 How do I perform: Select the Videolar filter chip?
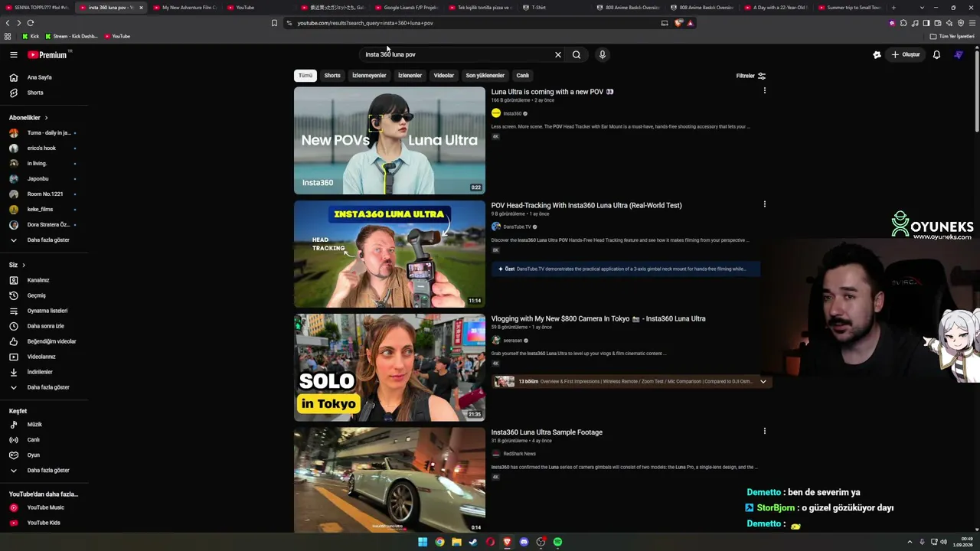444,76
